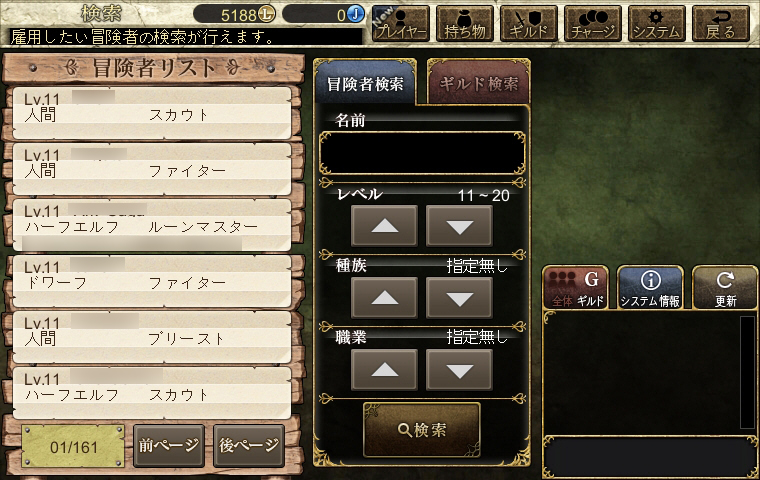Increase the レベル range with up arrow

pos(384,226)
